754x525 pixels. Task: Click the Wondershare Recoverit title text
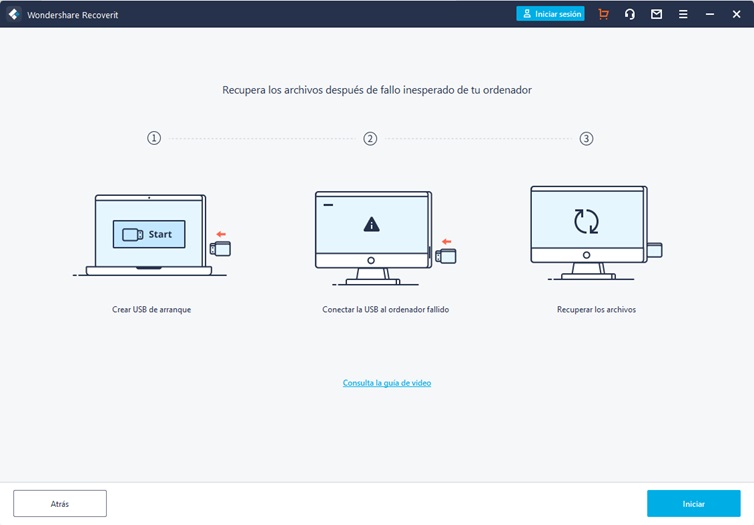pyautogui.click(x=73, y=15)
